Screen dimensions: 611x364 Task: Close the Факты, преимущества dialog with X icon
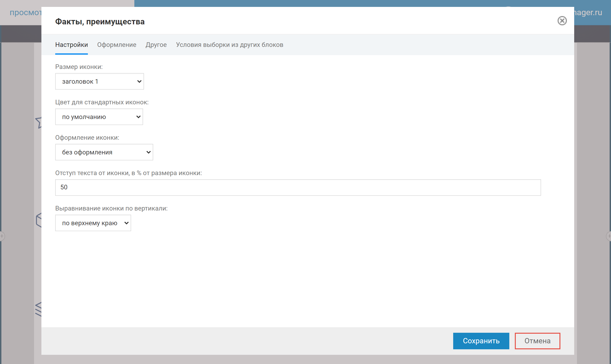pos(562,21)
